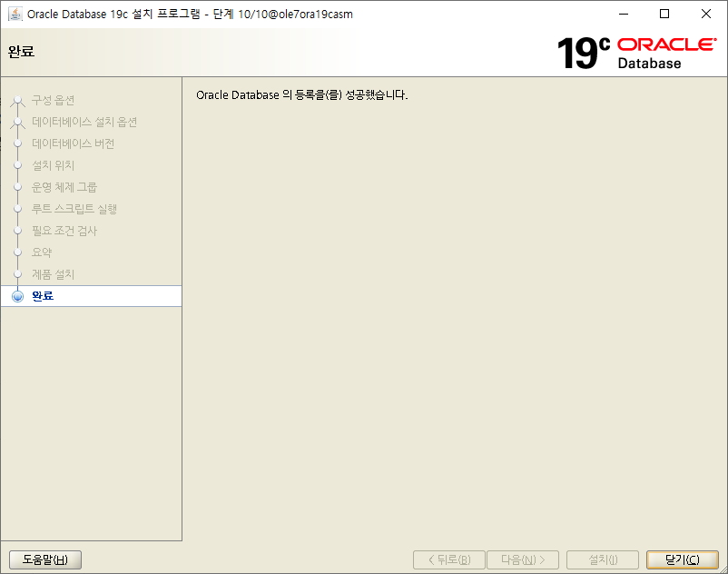Image resolution: width=728 pixels, height=574 pixels.
Task: Select the 완료 step in sidebar
Action: coord(91,296)
